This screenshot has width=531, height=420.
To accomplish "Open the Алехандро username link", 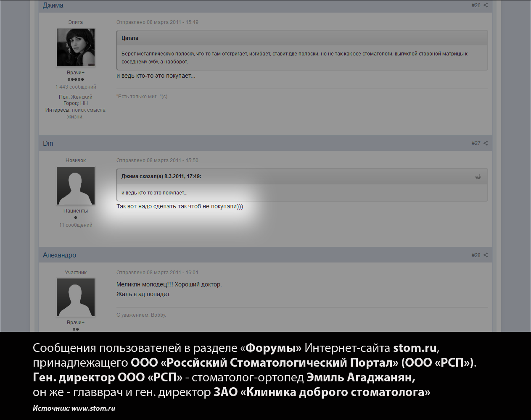I will click(59, 255).
